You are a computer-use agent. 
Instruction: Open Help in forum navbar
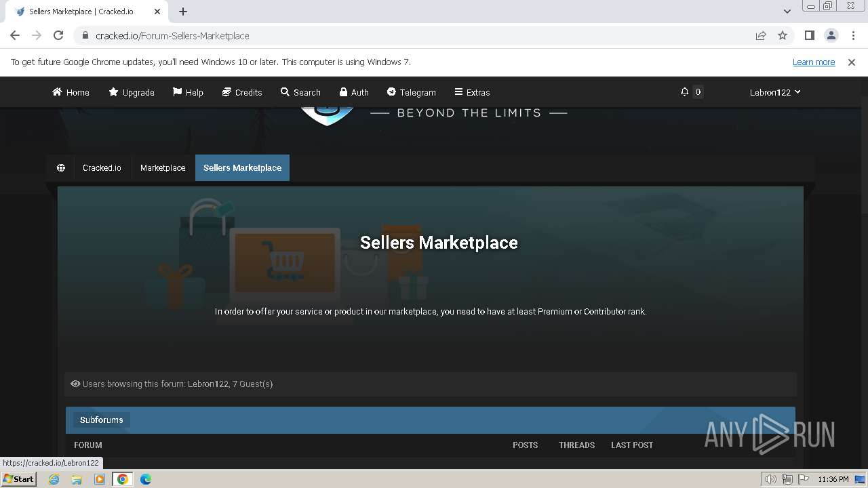(188, 92)
